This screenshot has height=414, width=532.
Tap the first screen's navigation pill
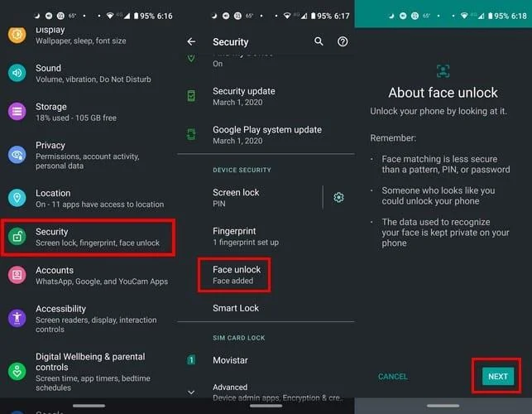89,406
